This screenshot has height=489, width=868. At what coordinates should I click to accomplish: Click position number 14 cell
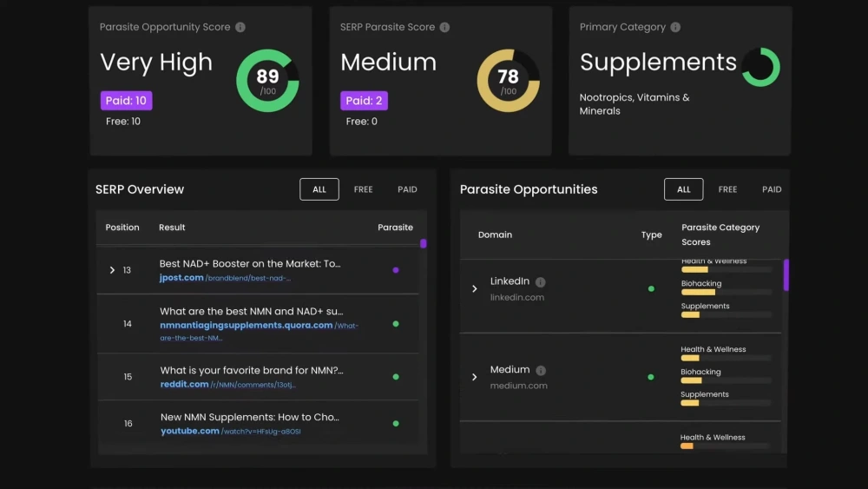(128, 324)
